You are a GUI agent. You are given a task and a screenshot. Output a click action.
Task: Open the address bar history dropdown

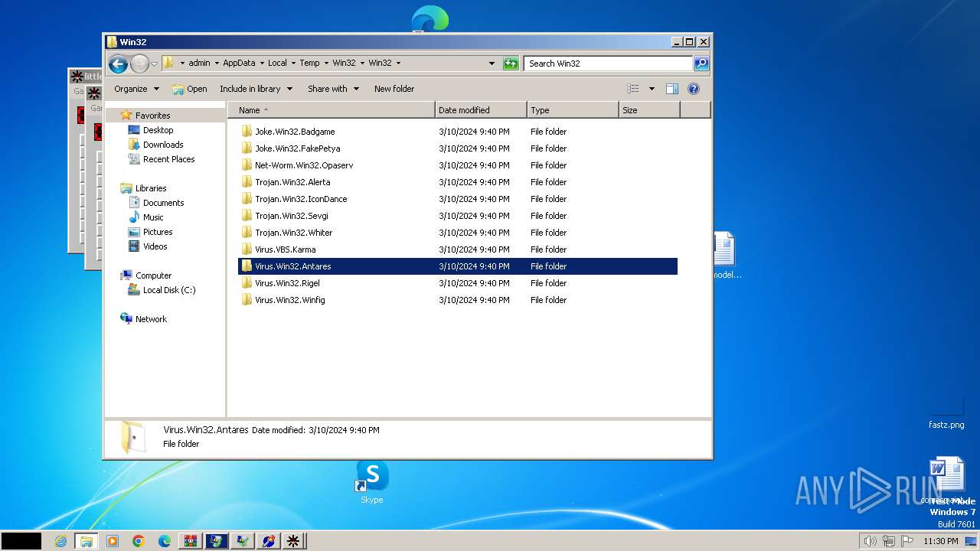[x=492, y=64]
